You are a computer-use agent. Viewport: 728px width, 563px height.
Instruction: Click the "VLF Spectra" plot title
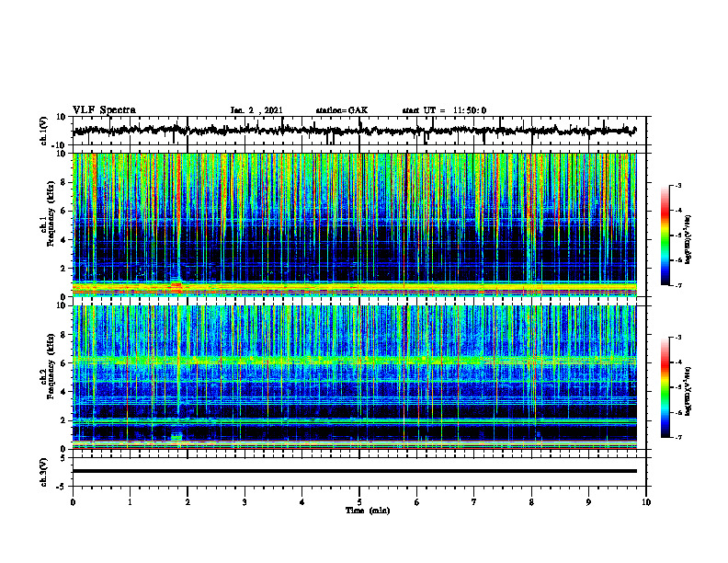104,110
